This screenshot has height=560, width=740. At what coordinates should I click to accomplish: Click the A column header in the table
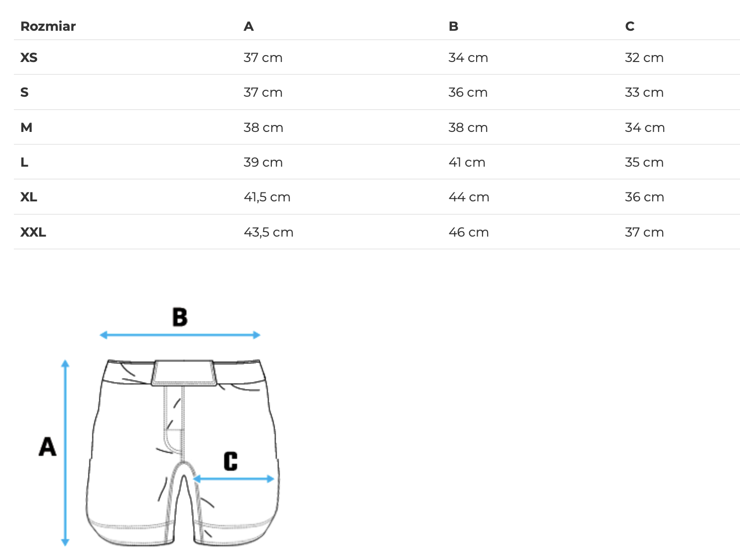click(x=248, y=26)
